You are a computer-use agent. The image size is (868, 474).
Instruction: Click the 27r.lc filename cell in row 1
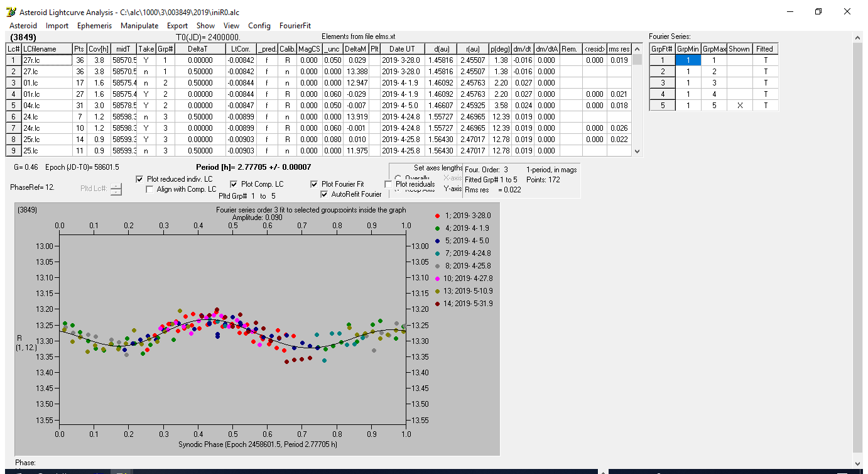[x=46, y=60]
